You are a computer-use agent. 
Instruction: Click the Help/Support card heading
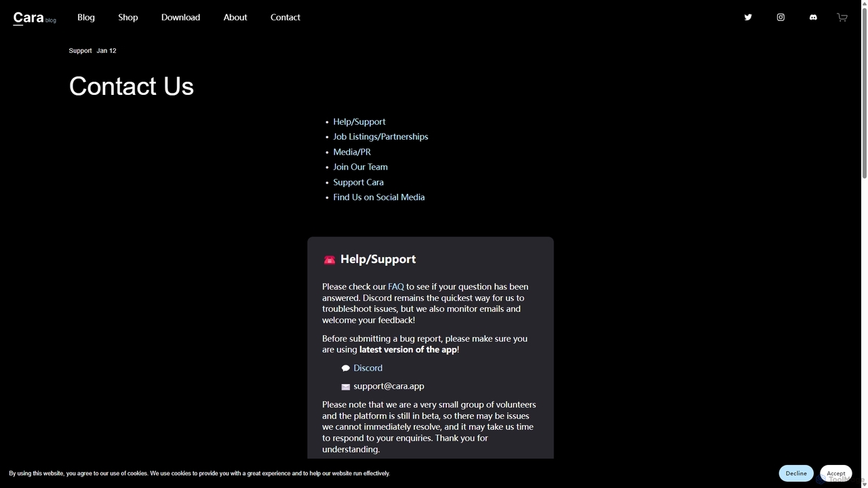[378, 259]
